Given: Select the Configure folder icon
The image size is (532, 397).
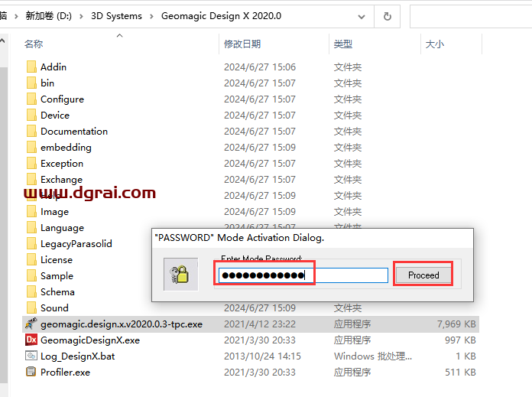Looking at the screenshot, I should (31, 99).
